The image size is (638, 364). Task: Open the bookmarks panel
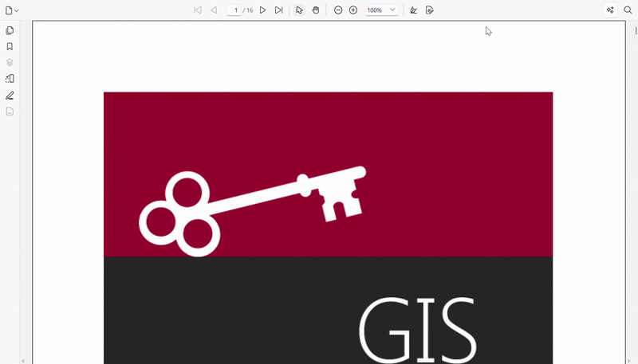pyautogui.click(x=10, y=46)
